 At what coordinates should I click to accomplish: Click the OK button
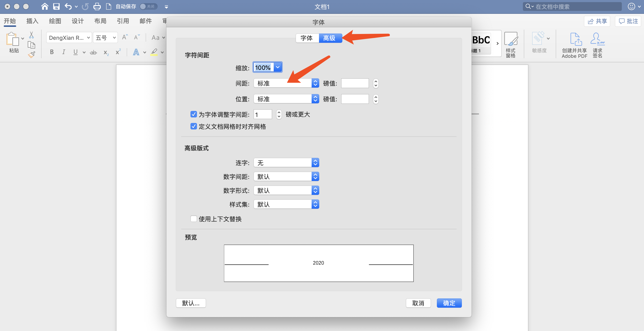click(x=449, y=303)
